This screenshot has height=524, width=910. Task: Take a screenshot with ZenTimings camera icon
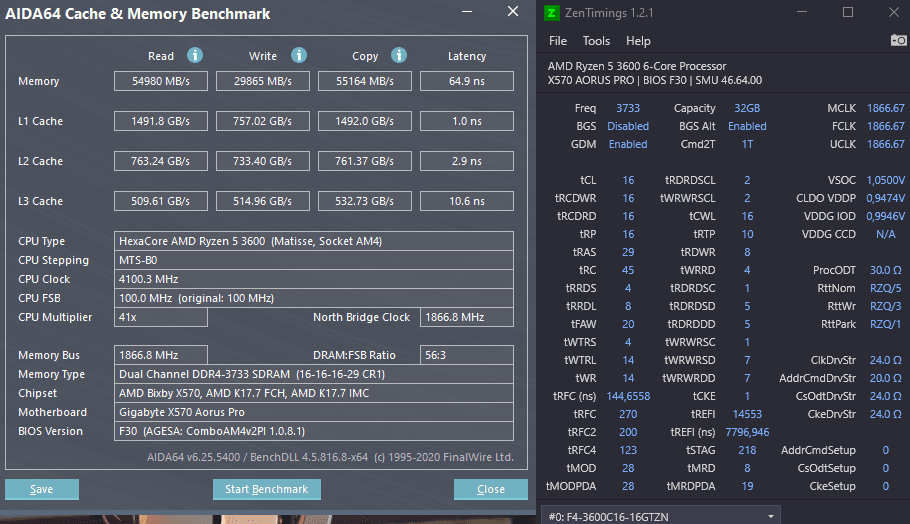898,40
